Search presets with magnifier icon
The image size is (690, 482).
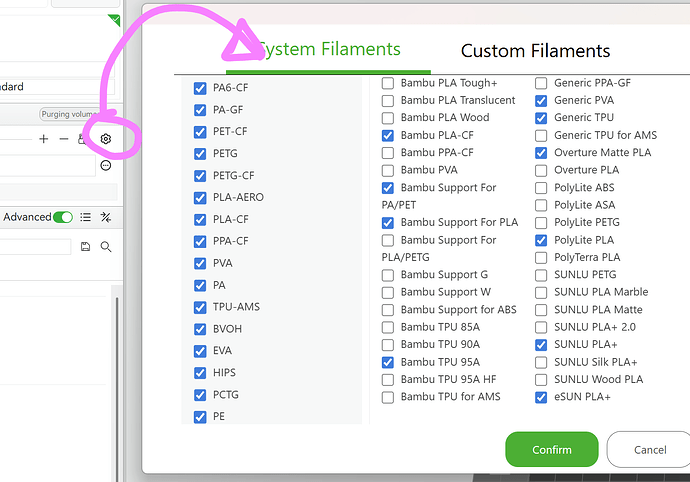[106, 247]
